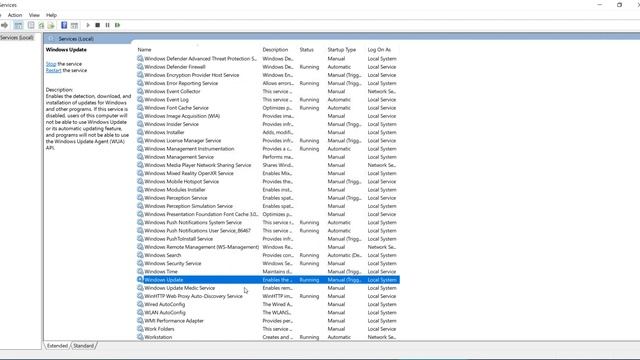Sort by the Name column header
The height and width of the screenshot is (360, 640).
pyautogui.click(x=144, y=50)
